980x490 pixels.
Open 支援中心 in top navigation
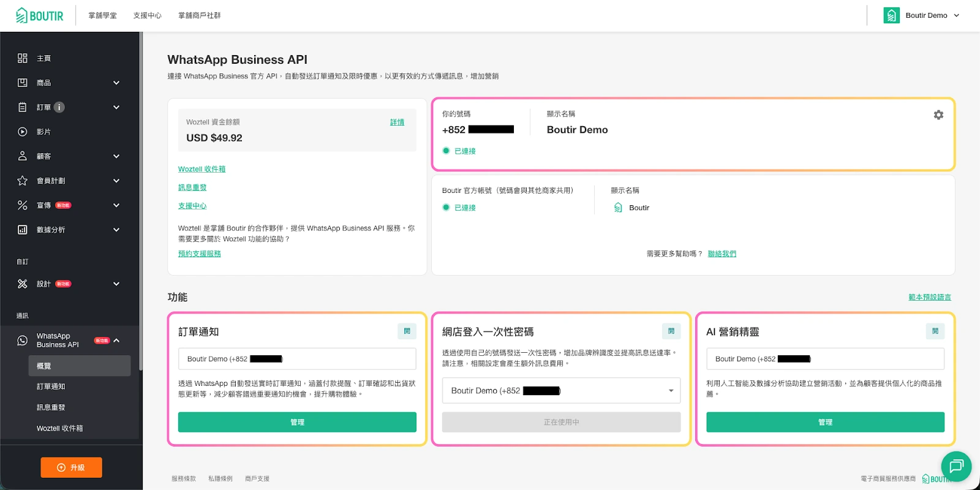(x=148, y=15)
